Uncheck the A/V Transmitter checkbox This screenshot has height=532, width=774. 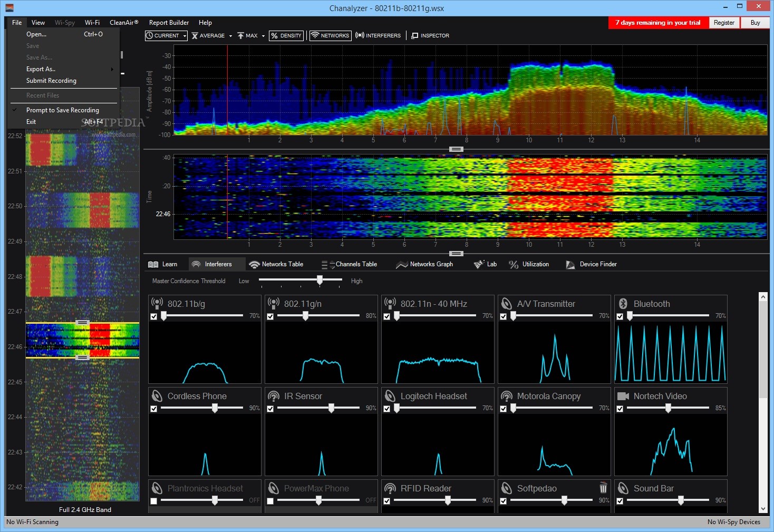(503, 316)
